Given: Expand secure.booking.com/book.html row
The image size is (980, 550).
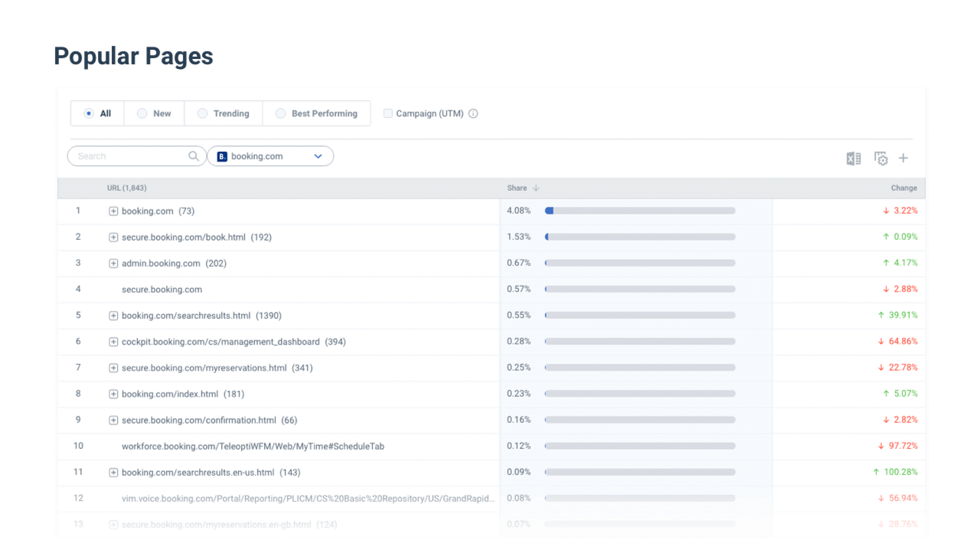Looking at the screenshot, I should [113, 237].
